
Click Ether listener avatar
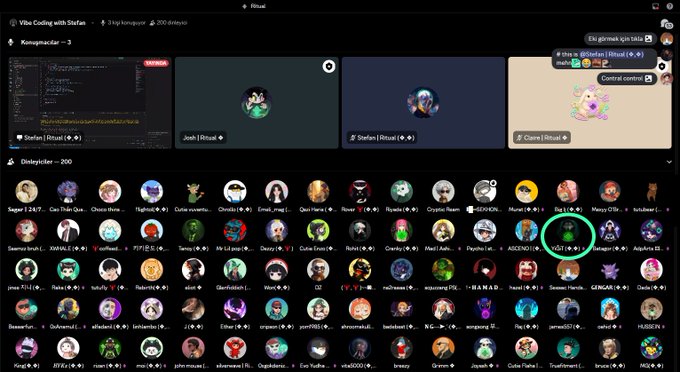point(235,309)
